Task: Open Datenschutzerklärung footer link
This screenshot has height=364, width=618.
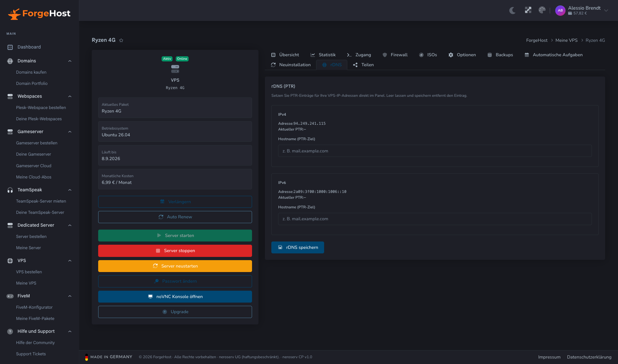Action: click(589, 357)
